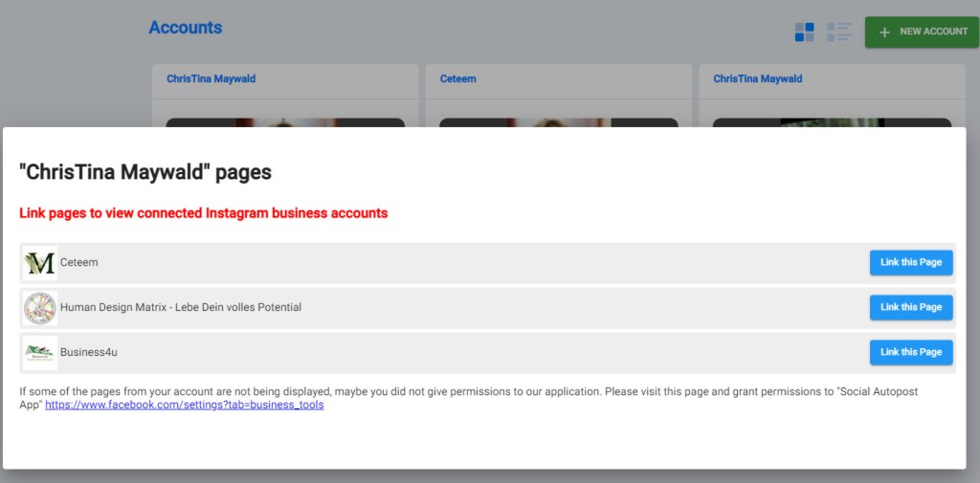This screenshot has width=980, height=483.
Task: Click the Accounts page heading
Action: (x=186, y=28)
